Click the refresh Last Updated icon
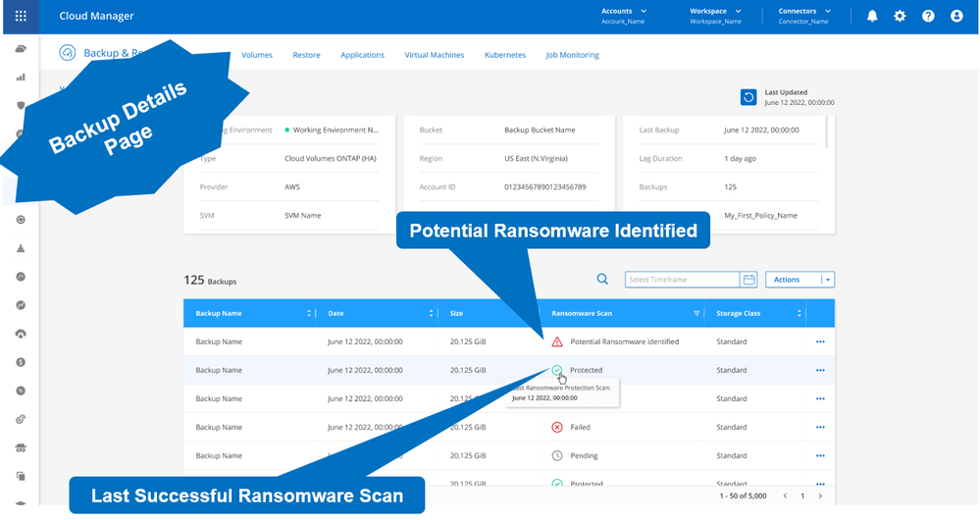 click(x=748, y=97)
